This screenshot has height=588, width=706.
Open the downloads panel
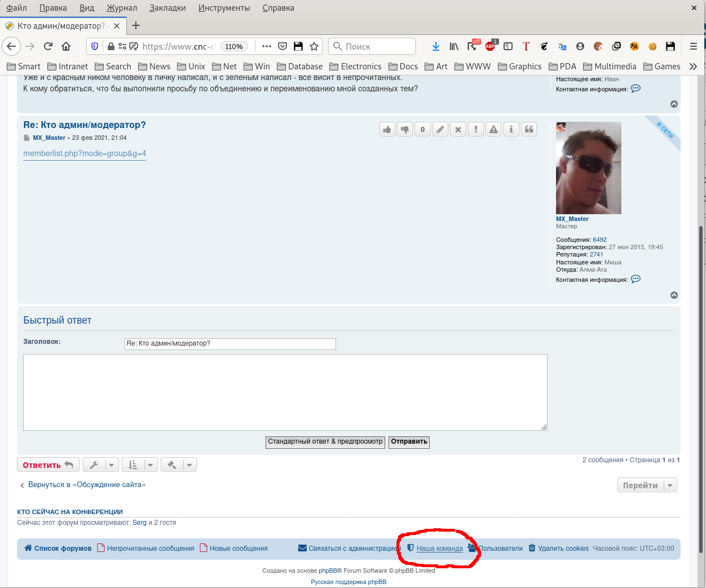tap(435, 46)
